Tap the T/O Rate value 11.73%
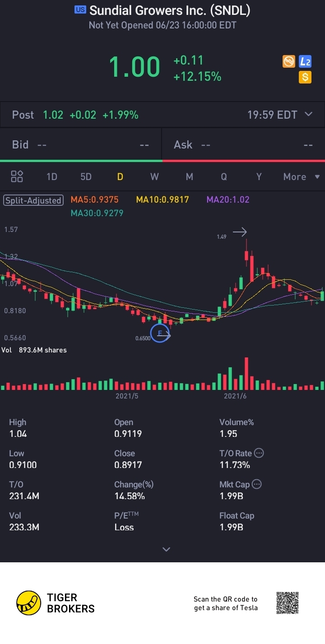This screenshot has width=325, height=644. [235, 465]
